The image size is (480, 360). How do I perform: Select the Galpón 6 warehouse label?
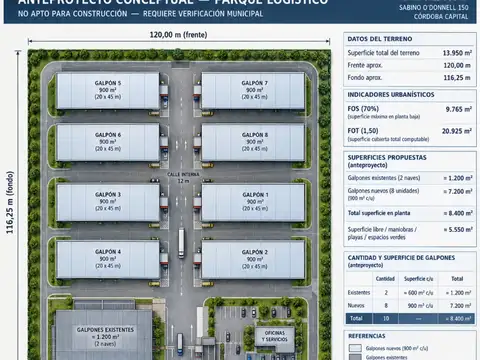108,142
